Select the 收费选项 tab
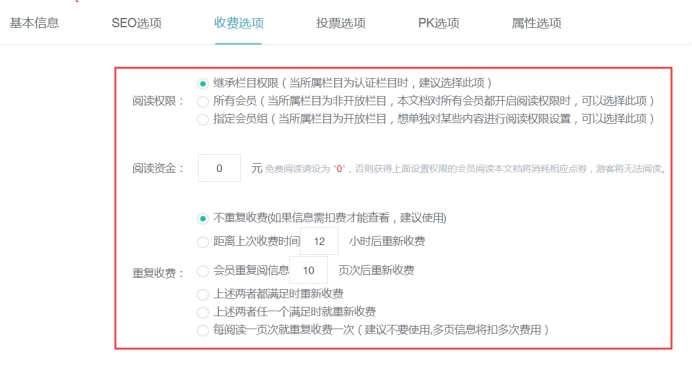The width and height of the screenshot is (692, 370). pyautogui.click(x=239, y=23)
